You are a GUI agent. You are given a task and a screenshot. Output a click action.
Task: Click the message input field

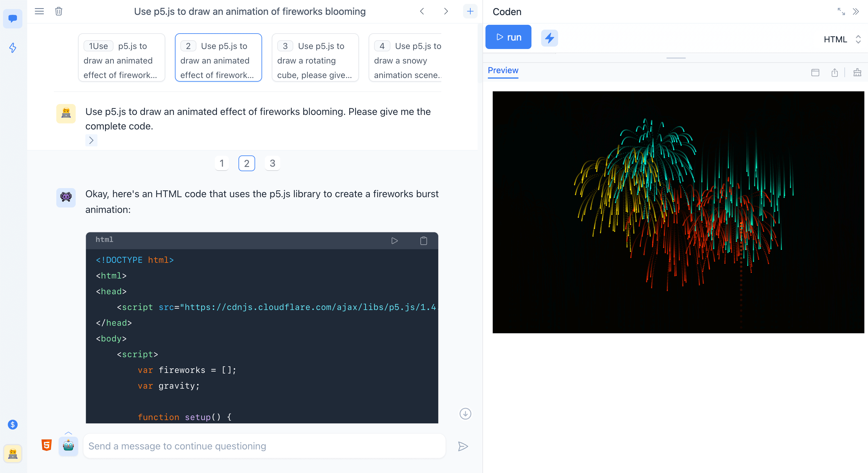tap(265, 446)
